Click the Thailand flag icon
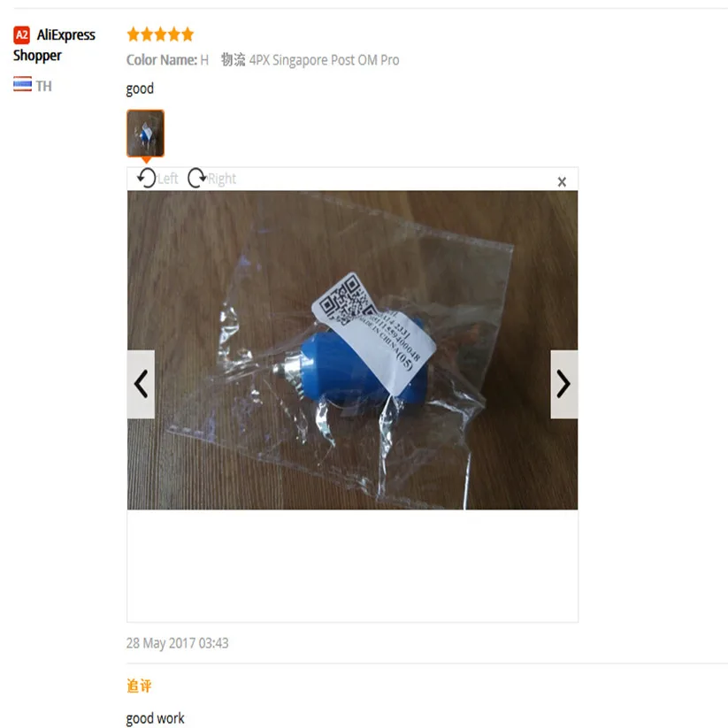 (22, 84)
